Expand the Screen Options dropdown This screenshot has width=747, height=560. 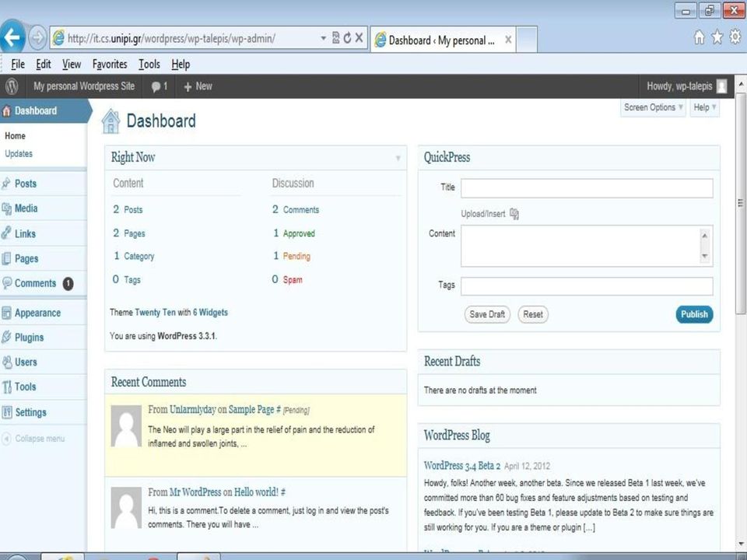click(653, 107)
